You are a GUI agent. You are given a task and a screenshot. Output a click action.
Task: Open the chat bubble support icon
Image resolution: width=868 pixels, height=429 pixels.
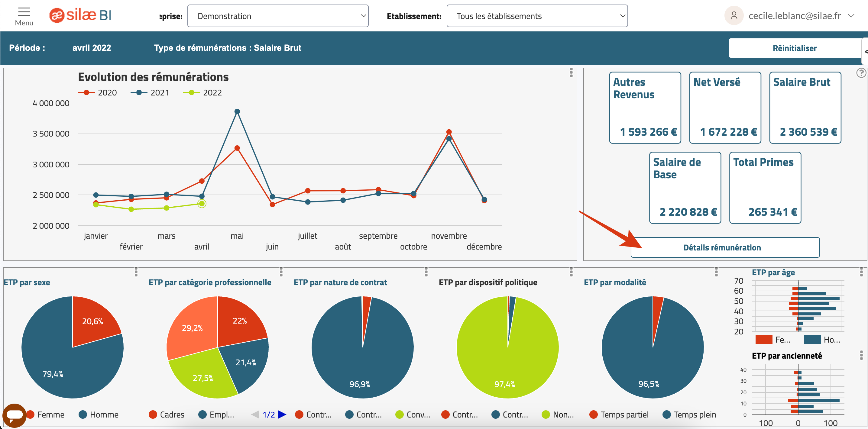(14, 415)
